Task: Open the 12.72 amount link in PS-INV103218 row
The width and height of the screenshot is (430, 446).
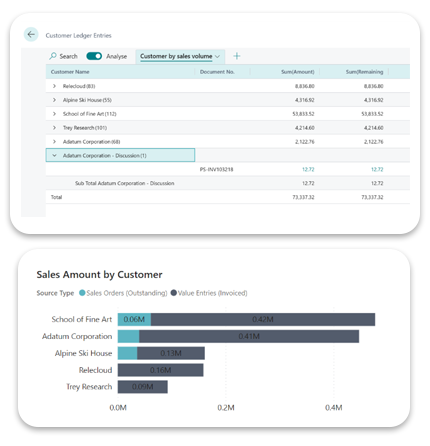Action: [x=308, y=169]
